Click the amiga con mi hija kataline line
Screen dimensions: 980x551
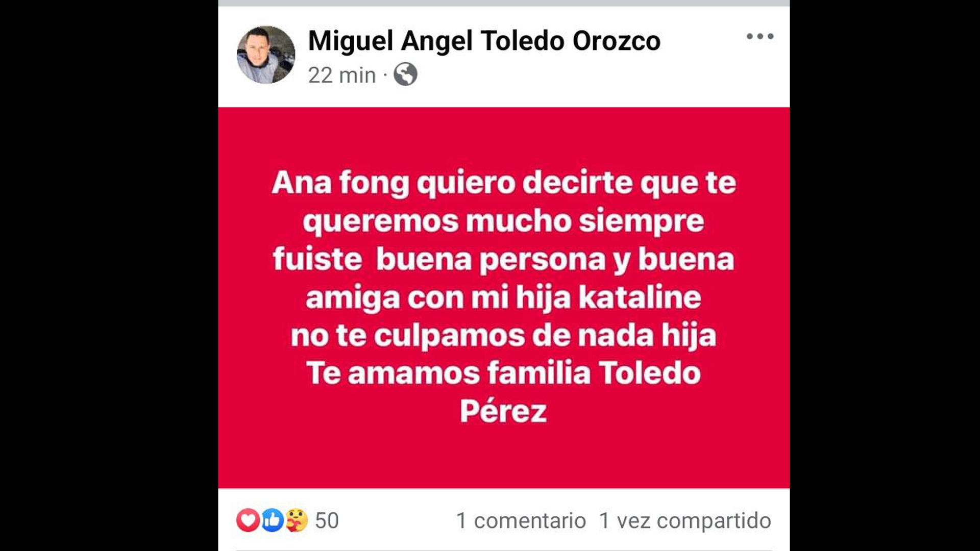tap(504, 298)
